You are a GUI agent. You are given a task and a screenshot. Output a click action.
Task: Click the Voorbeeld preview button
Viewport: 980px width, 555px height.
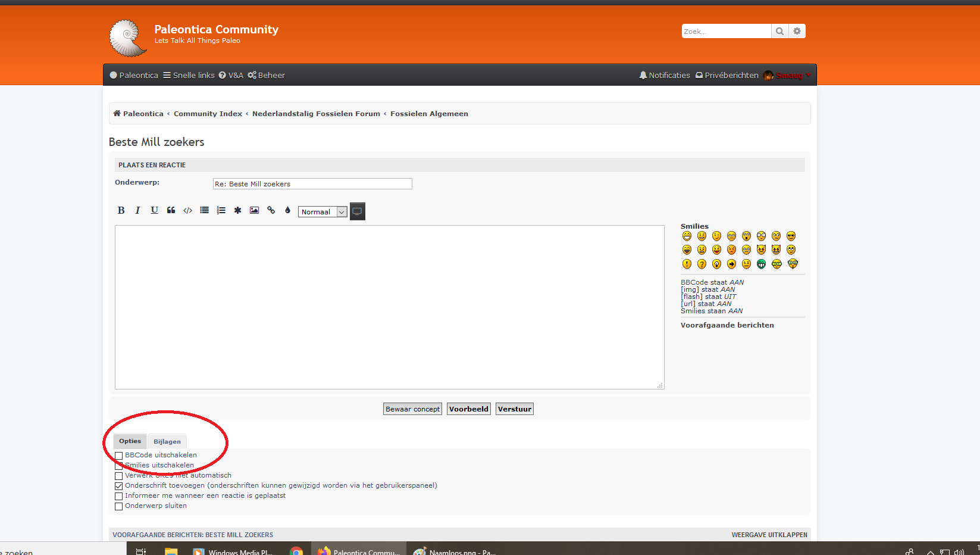point(468,409)
